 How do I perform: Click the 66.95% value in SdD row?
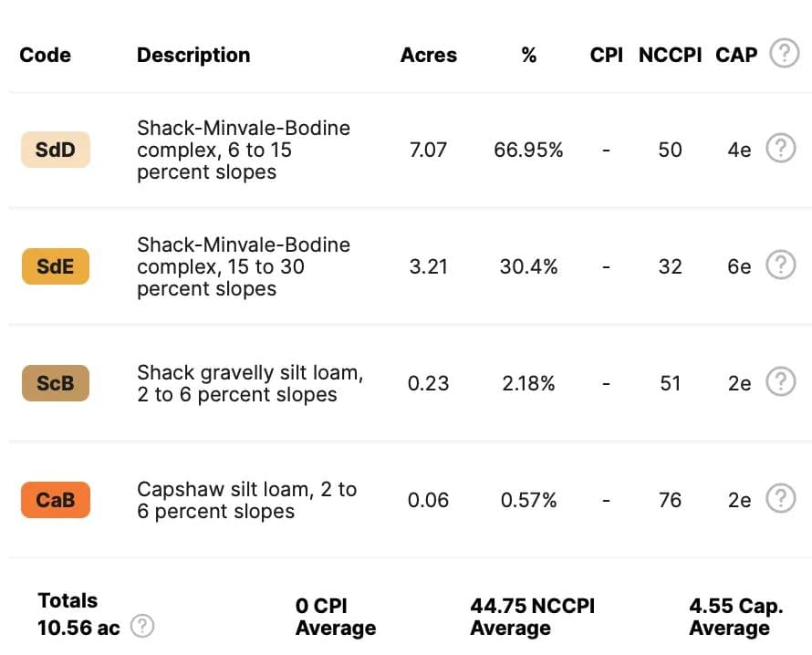pyautogui.click(x=528, y=150)
